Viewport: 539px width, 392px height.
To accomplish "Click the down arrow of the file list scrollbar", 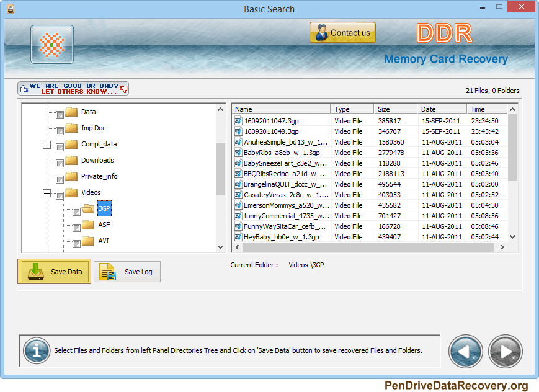I will pyautogui.click(x=511, y=238).
